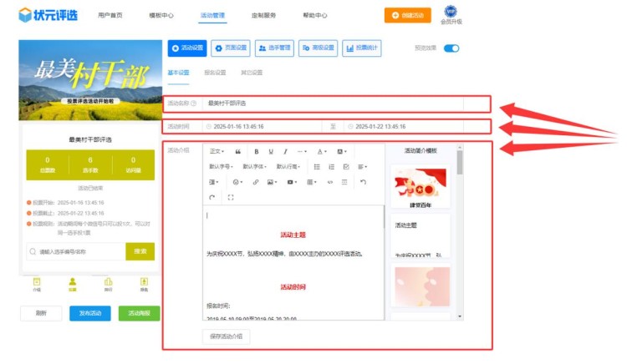Switch to the 报名设置 tab
Image resolution: width=627 pixels, height=364 pixels.
(x=215, y=73)
